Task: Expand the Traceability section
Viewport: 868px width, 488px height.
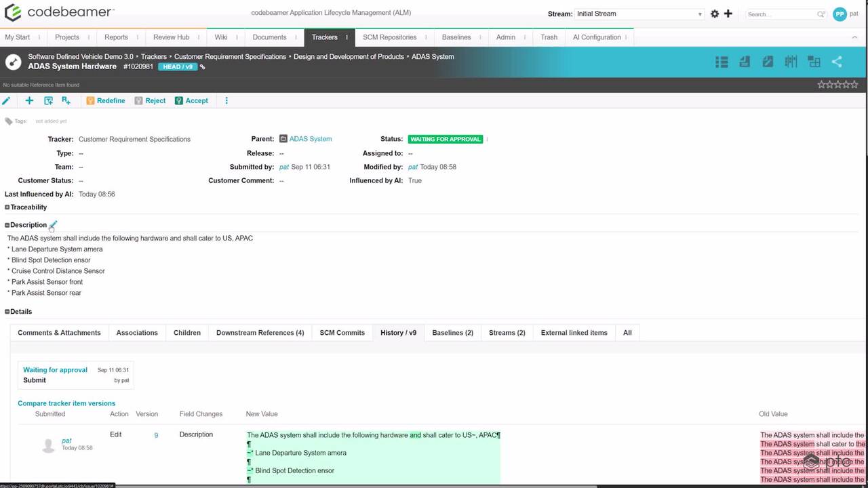Action: click(x=7, y=207)
